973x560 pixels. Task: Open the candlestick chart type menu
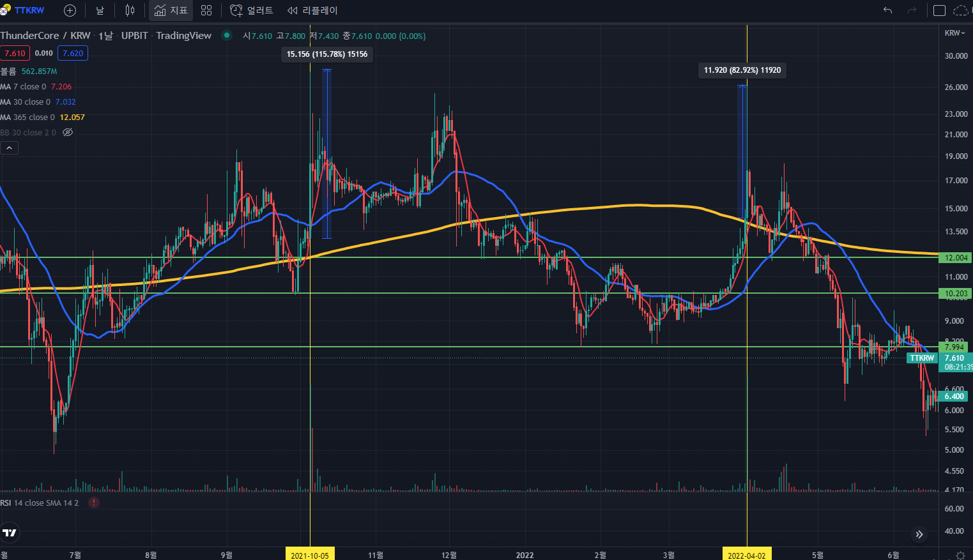tap(130, 10)
